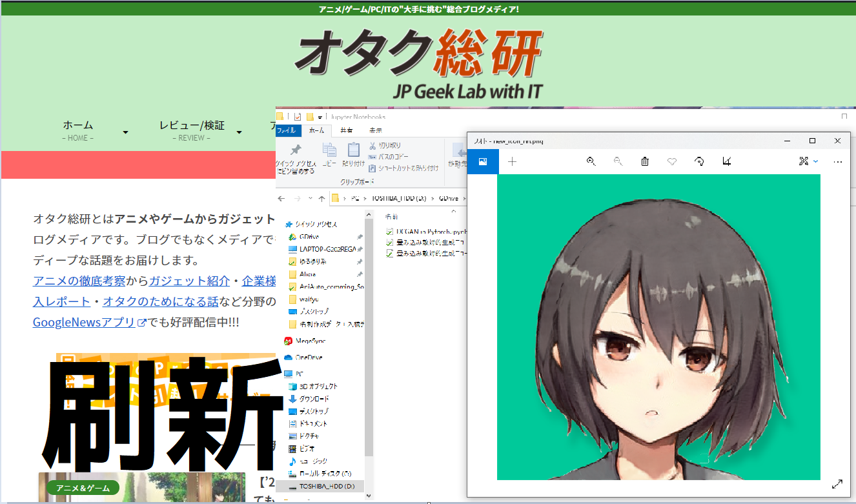Image resolution: width=856 pixels, height=504 pixels.
Task: Open the ゆるゆり系 folder
Action: [308, 262]
